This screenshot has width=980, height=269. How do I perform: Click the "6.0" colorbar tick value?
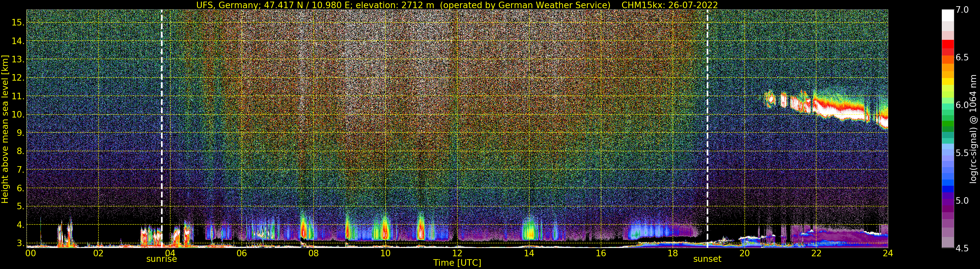click(x=962, y=105)
